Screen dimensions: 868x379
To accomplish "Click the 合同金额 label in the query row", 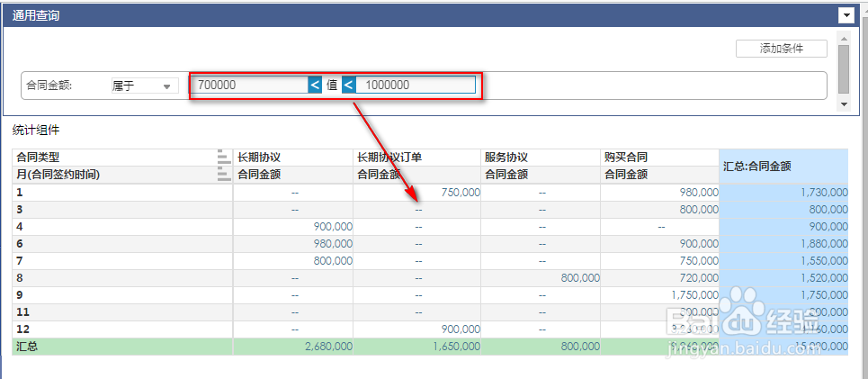I will tap(49, 86).
